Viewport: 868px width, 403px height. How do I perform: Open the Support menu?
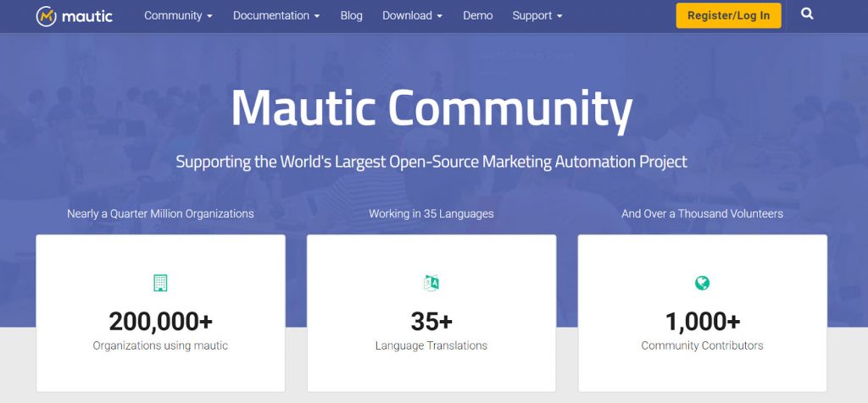537,15
